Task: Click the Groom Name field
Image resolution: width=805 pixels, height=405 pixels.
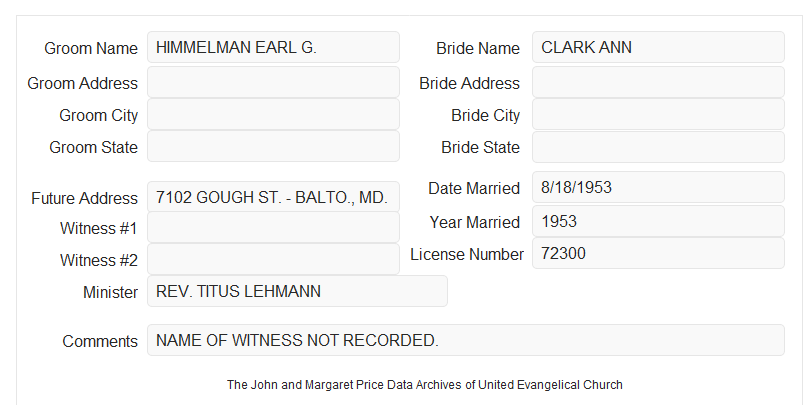Action: tap(273, 47)
